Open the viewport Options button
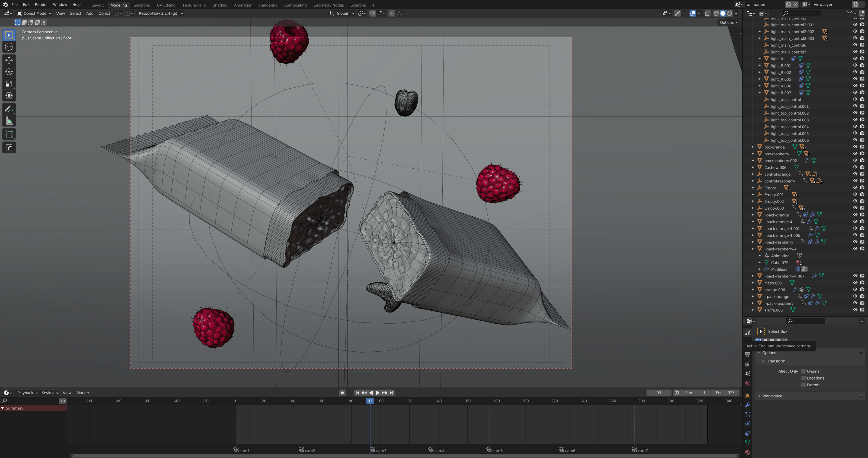This screenshot has width=868, height=458. pos(729,23)
